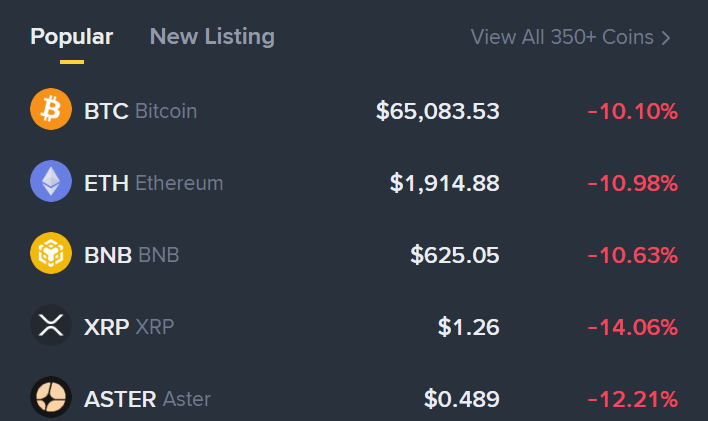Click the Aster coin icon
The width and height of the screenshot is (708, 421).
tap(50, 398)
